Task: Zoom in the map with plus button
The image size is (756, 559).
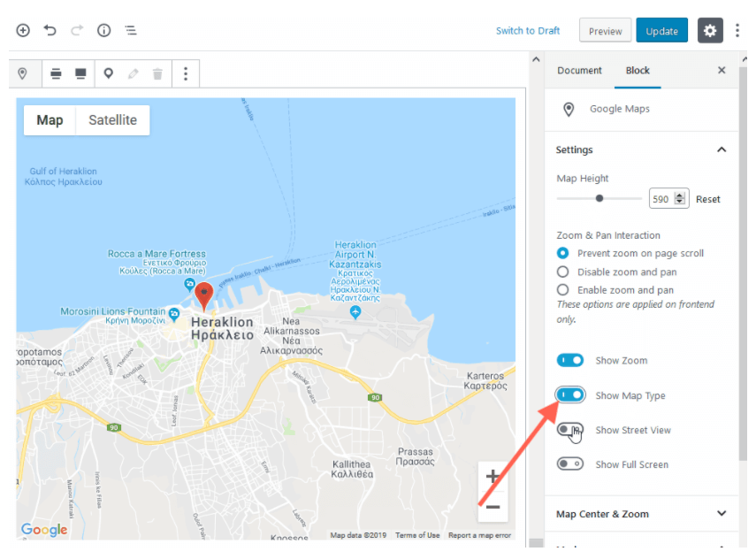Action: pos(493,477)
